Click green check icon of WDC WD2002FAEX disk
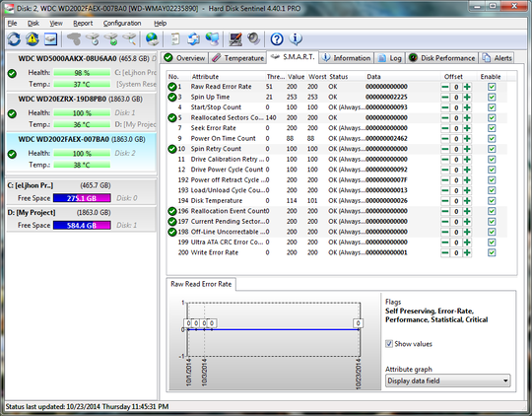Image resolution: width=532 pixels, height=416 pixels. point(12,154)
